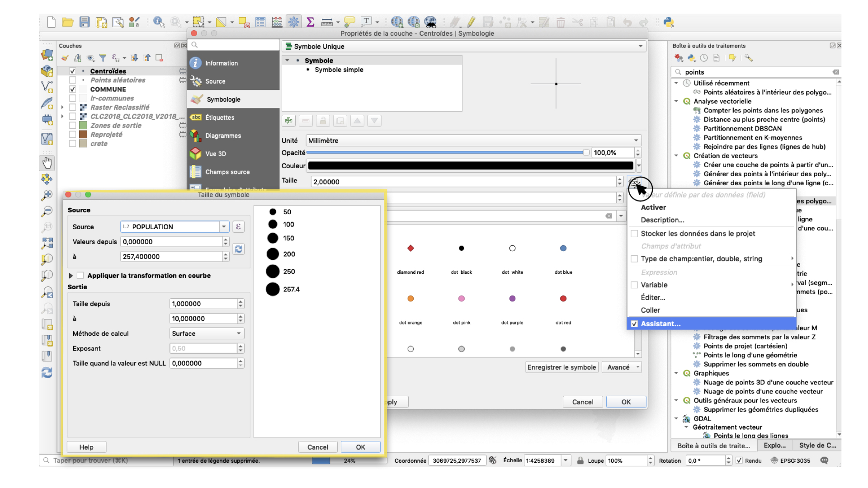Open the Millimètre unit dropdown

pyautogui.click(x=473, y=141)
